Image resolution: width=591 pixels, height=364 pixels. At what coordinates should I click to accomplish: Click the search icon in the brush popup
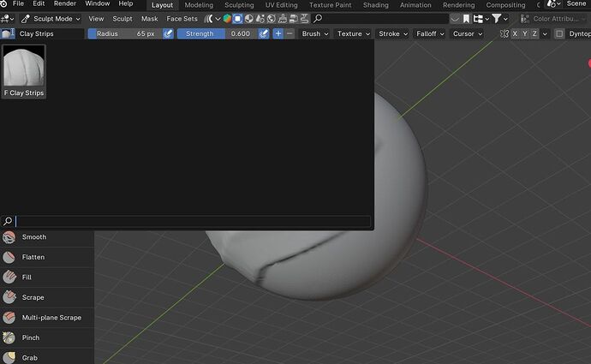(x=8, y=221)
